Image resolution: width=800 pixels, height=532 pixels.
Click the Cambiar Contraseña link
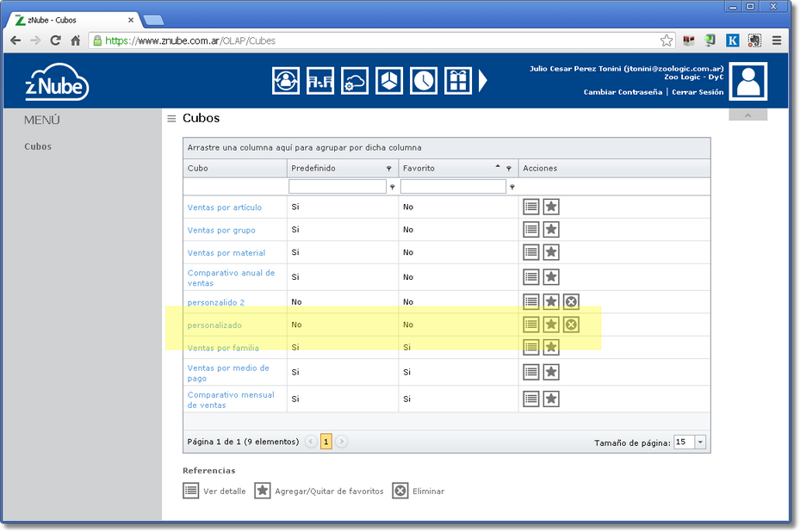623,92
